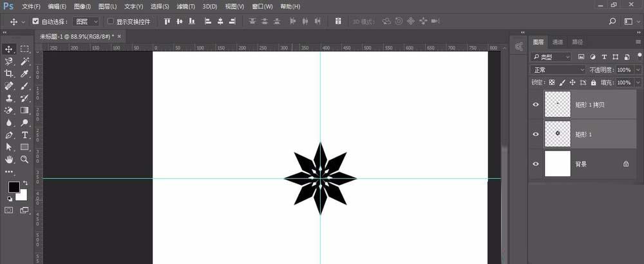Select the Horizontal Type tool
Viewport: 644px width, 264px height.
(25, 135)
